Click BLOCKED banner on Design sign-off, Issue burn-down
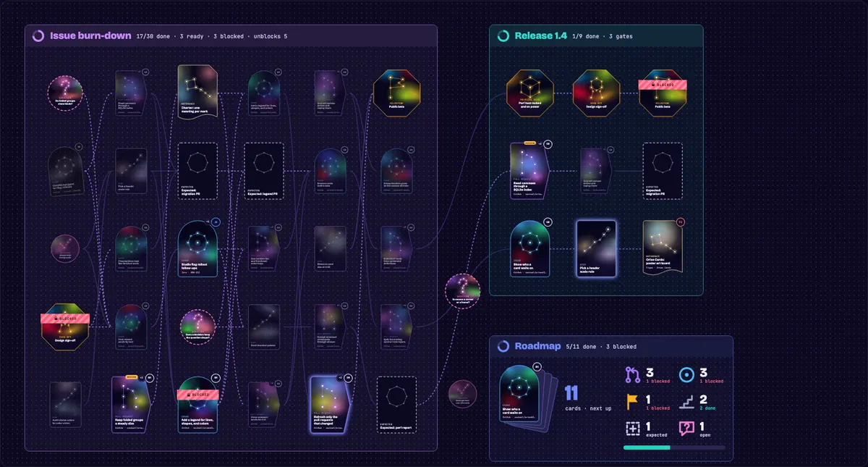 (65, 318)
